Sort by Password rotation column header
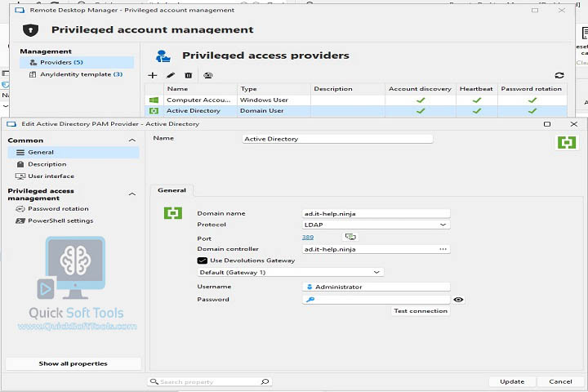The width and height of the screenshot is (588, 392). pos(532,89)
